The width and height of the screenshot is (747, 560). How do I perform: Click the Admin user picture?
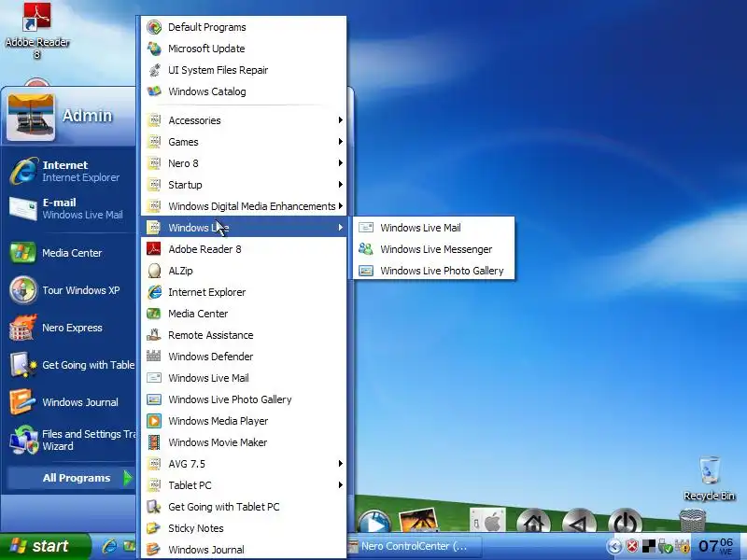click(x=31, y=118)
